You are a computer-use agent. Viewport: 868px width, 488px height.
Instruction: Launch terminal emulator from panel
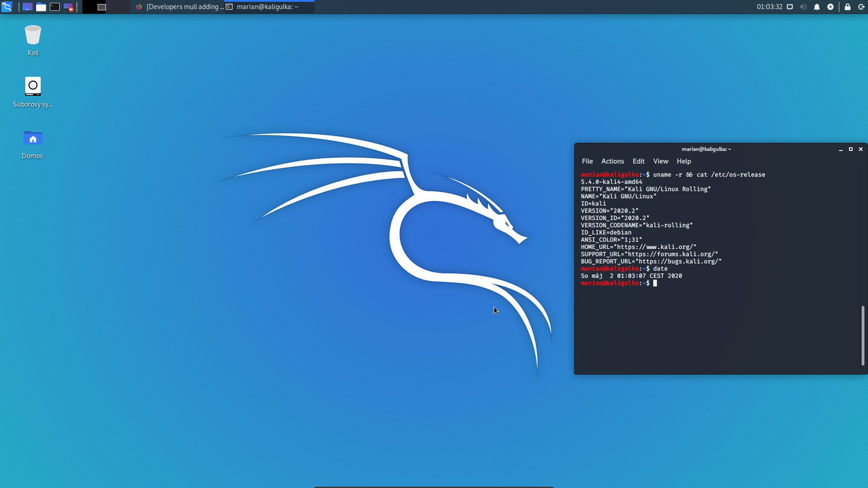(55, 7)
